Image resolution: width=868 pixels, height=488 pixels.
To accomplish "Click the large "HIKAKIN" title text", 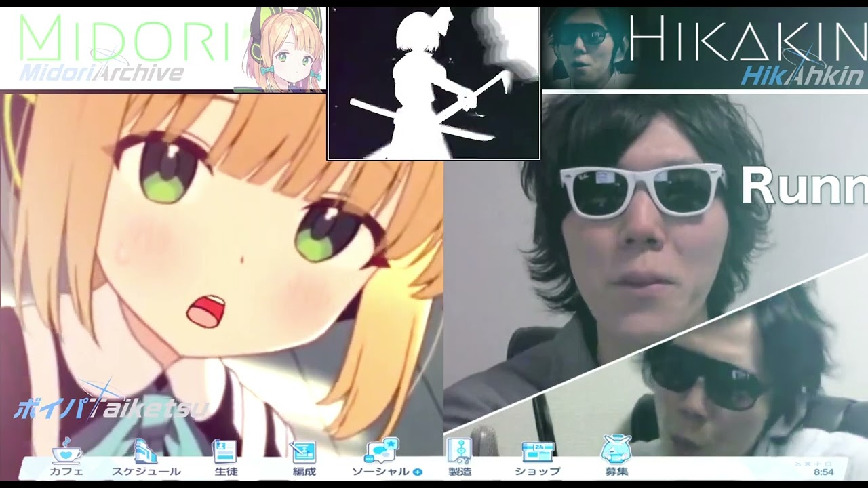I will 748,39.
